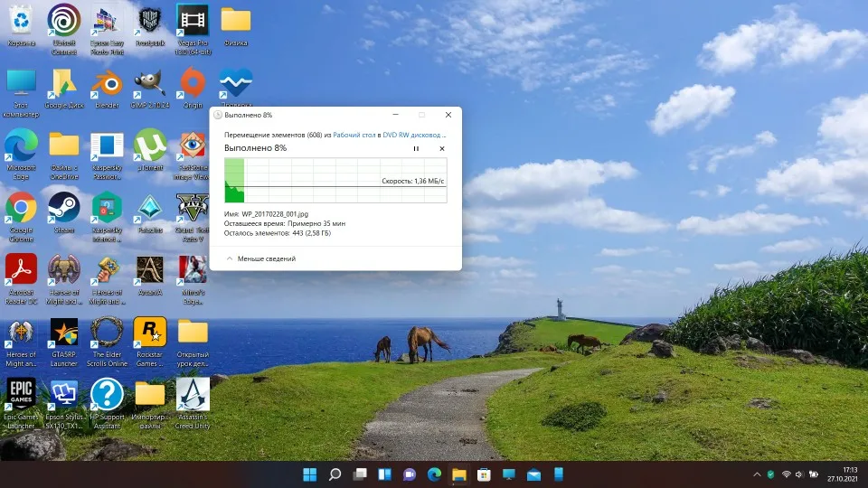Select the GIMP 2.10.24 shortcut
This screenshot has width=868, height=488.
[x=149, y=89]
